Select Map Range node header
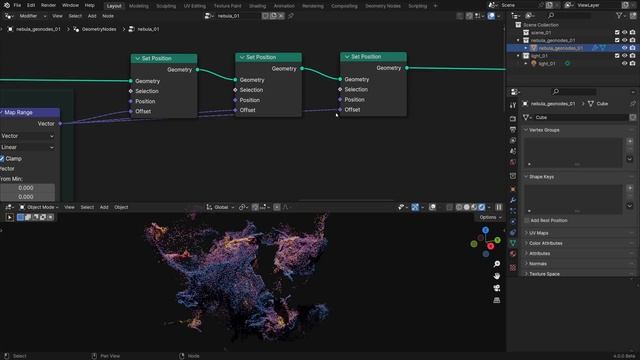640x360 pixels. click(29, 112)
